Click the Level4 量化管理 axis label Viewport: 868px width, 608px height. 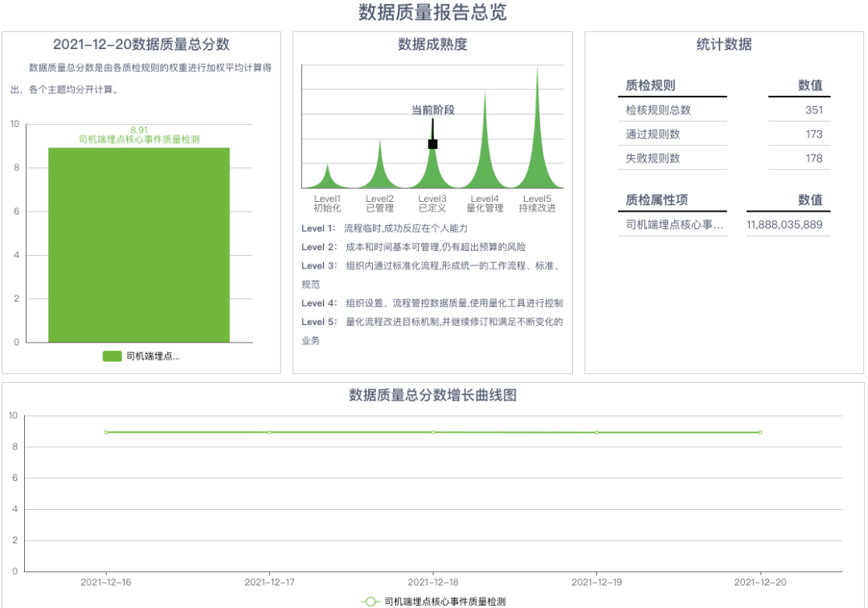pyautogui.click(x=485, y=203)
